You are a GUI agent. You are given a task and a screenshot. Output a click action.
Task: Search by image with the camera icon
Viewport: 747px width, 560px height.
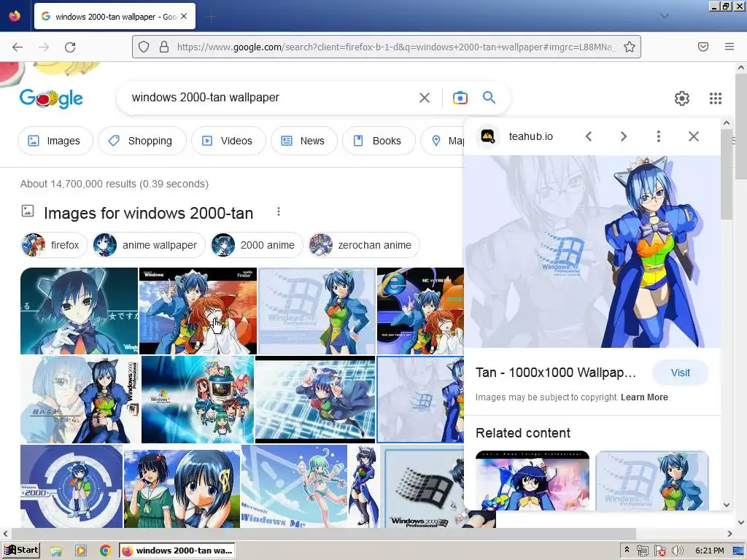460,98
